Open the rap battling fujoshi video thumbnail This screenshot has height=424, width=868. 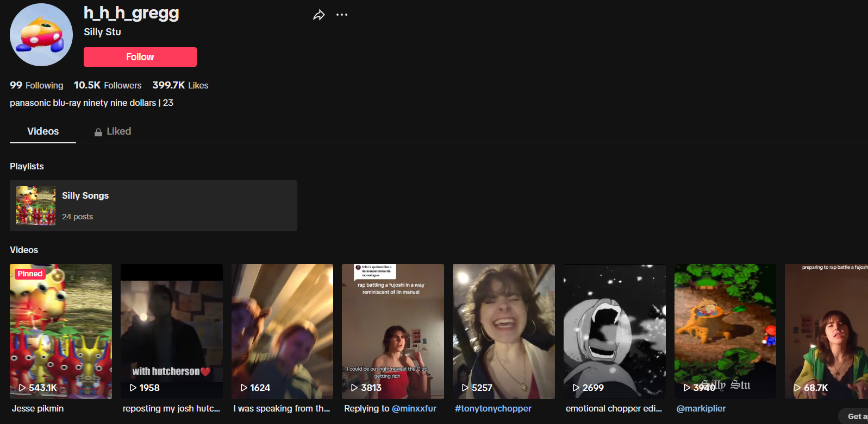393,331
